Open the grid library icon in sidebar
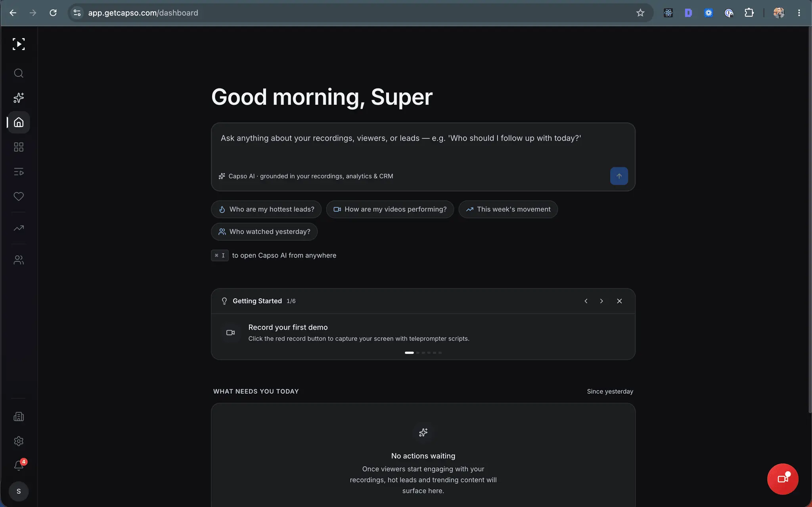The height and width of the screenshot is (507, 812). click(x=19, y=147)
